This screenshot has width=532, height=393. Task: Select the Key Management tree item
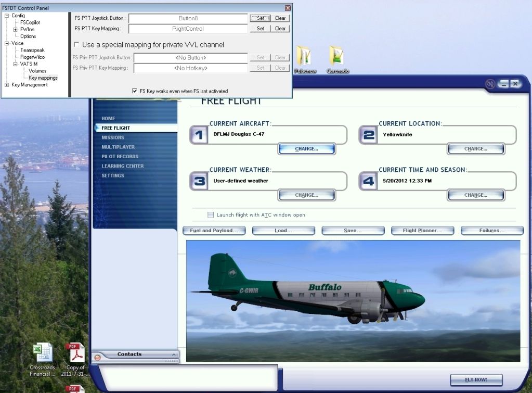(x=30, y=85)
